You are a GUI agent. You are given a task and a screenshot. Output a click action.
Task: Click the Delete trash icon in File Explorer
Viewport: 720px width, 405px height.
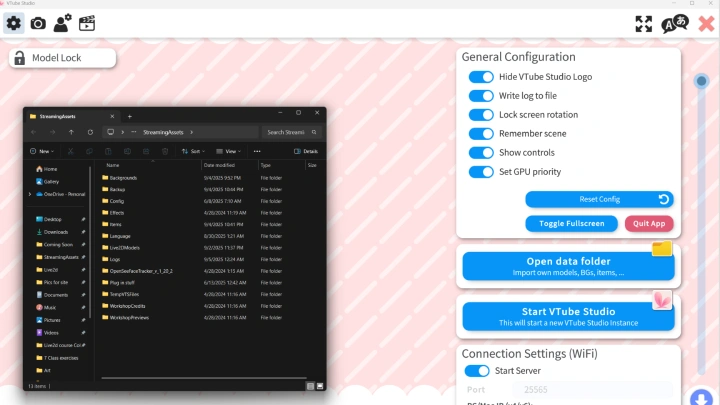coord(165,151)
